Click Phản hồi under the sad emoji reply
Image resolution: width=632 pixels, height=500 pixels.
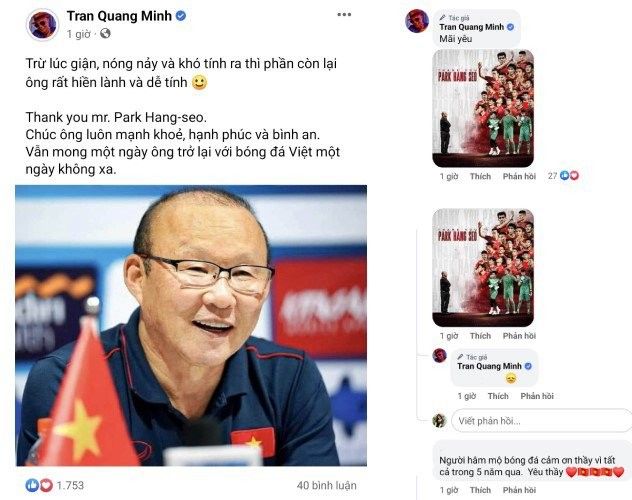[x=537, y=396]
